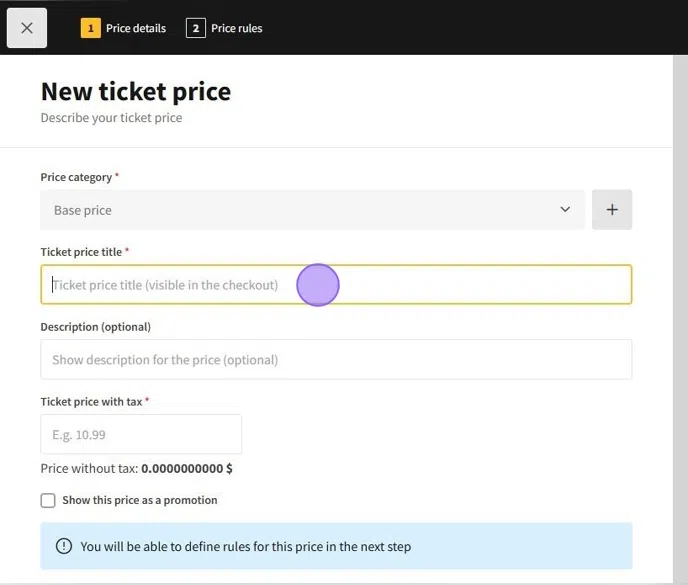Click the step 2 number badge
The image size is (688, 585).
pos(195,28)
